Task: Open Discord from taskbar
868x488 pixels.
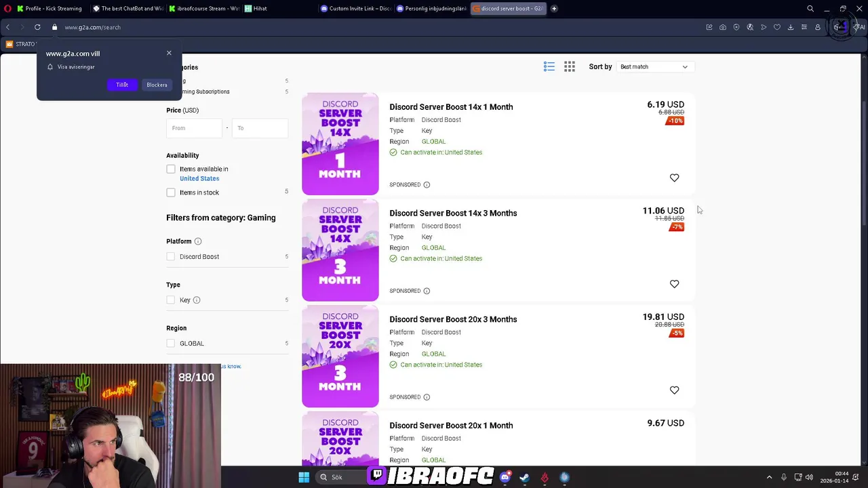Action: click(x=505, y=477)
